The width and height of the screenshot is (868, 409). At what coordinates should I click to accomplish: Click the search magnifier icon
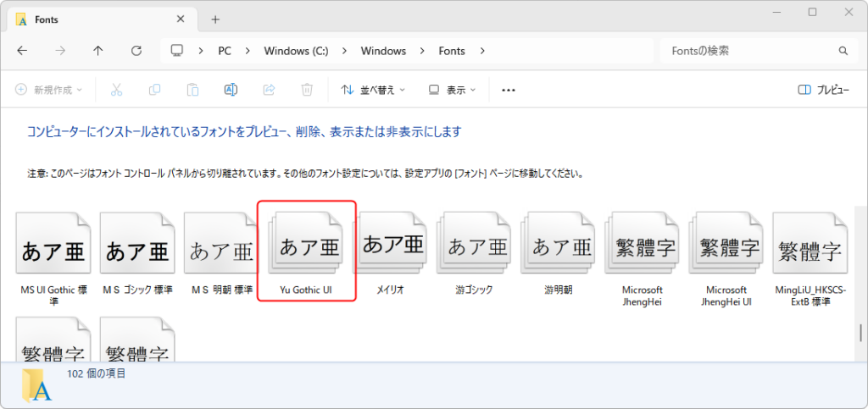pyautogui.click(x=843, y=51)
